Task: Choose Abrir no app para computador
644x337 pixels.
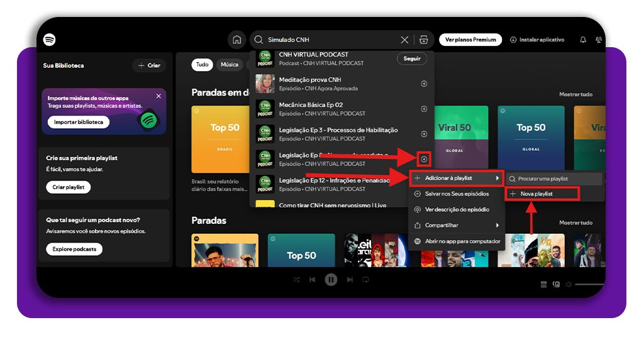Action: coord(457,241)
